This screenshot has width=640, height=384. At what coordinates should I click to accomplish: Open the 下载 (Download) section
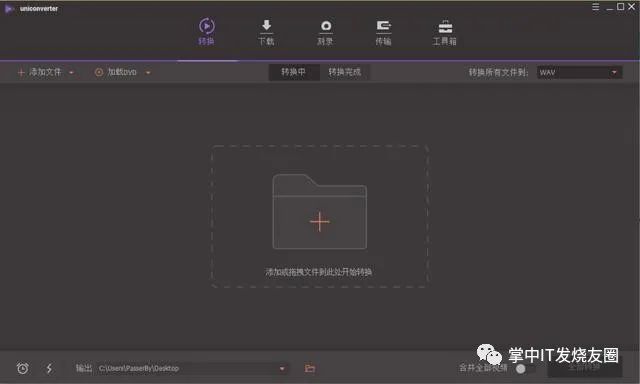point(266,32)
